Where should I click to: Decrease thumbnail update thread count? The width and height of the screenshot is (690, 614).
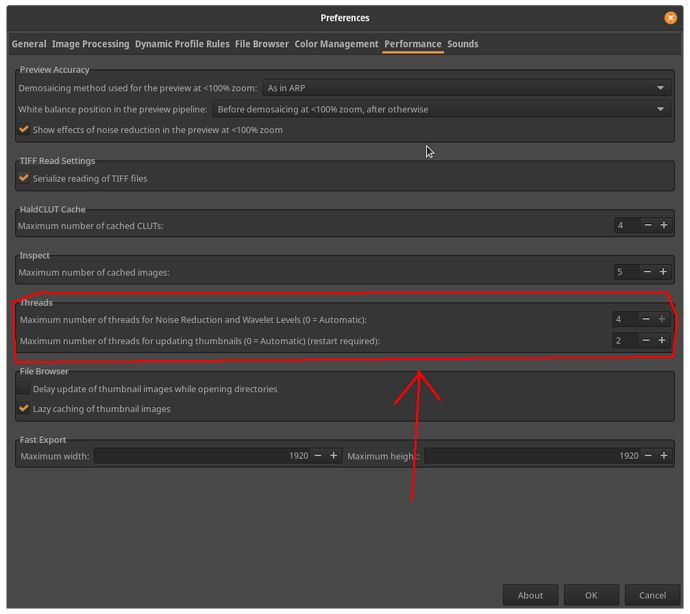[x=647, y=341]
